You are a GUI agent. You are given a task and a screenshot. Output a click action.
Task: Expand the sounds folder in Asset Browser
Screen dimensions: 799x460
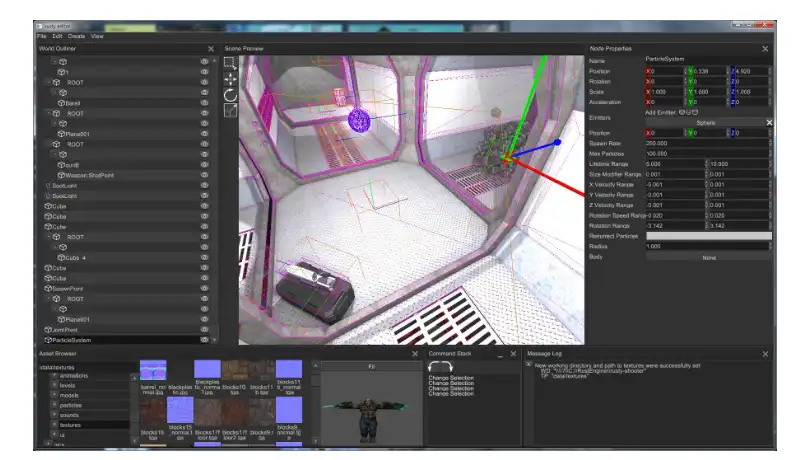(54, 415)
